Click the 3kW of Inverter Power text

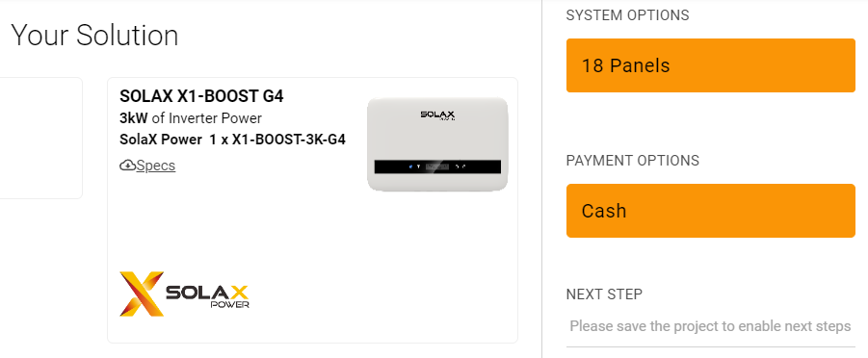point(191,118)
